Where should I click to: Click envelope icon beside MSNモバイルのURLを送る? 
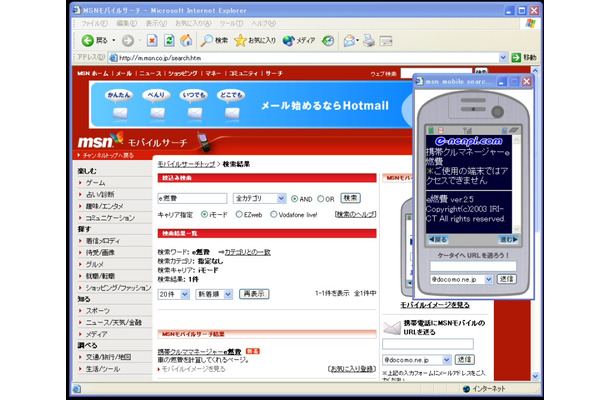tap(391, 328)
